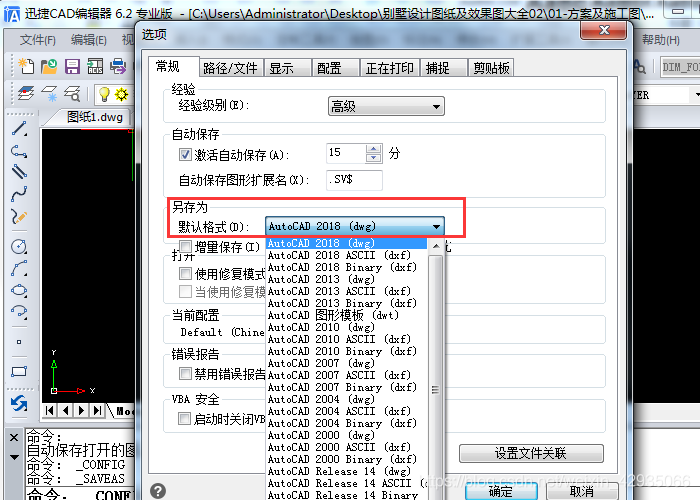700x500 pixels.
Task: Toggle the 增量保存 checkbox
Action: tap(185, 246)
